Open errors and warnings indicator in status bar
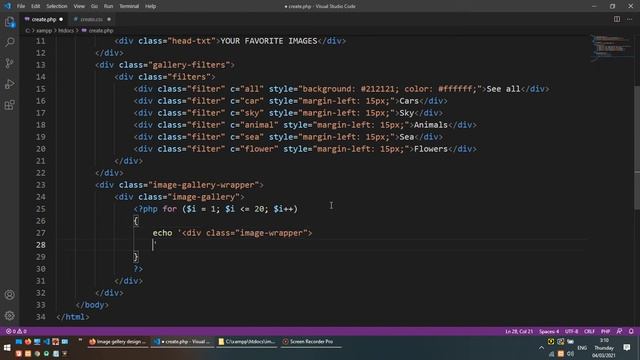This screenshot has height=360, width=640. pos(16,331)
